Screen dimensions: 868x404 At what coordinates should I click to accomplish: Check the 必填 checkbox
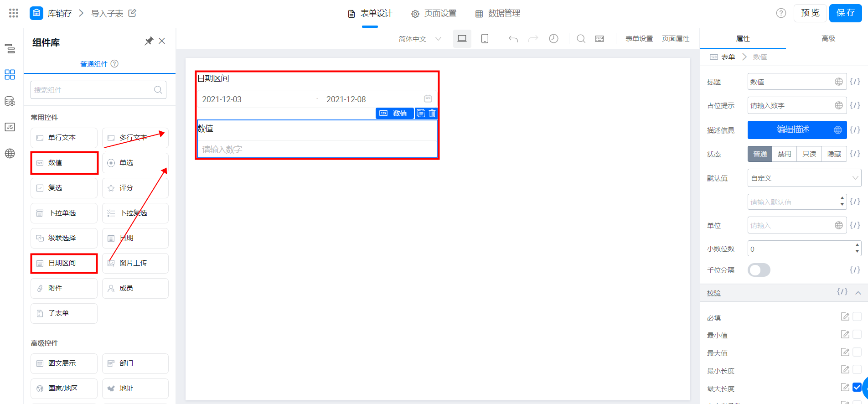(x=857, y=316)
